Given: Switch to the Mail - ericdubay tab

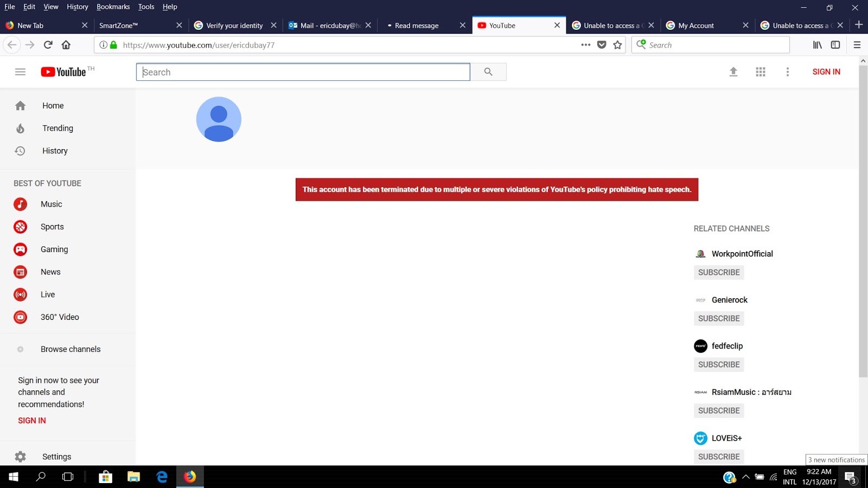Looking at the screenshot, I should point(330,25).
